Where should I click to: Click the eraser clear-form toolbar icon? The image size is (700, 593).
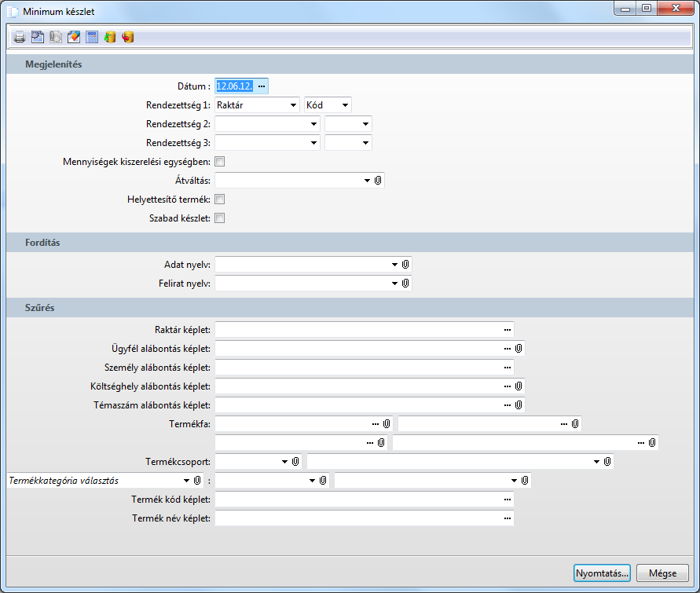click(x=74, y=37)
